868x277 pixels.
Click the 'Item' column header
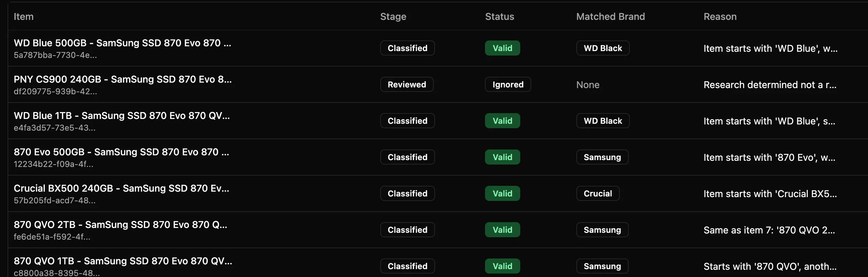24,16
